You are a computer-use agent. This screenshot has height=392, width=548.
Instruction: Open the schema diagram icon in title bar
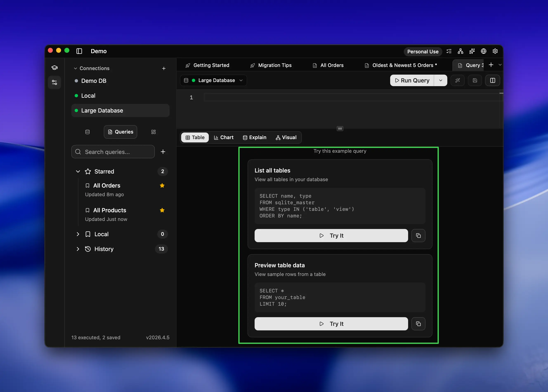(x=460, y=51)
